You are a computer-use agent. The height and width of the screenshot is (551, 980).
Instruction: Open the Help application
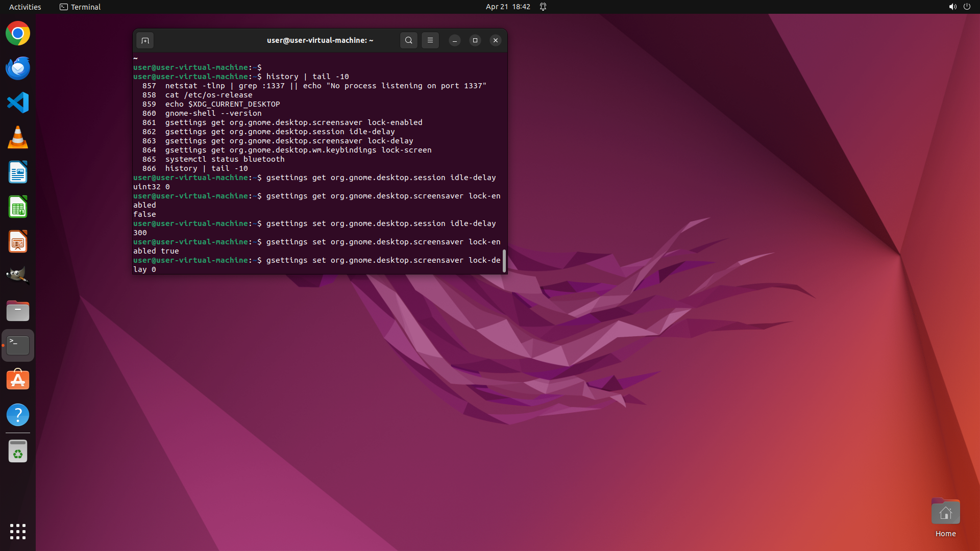pyautogui.click(x=18, y=415)
